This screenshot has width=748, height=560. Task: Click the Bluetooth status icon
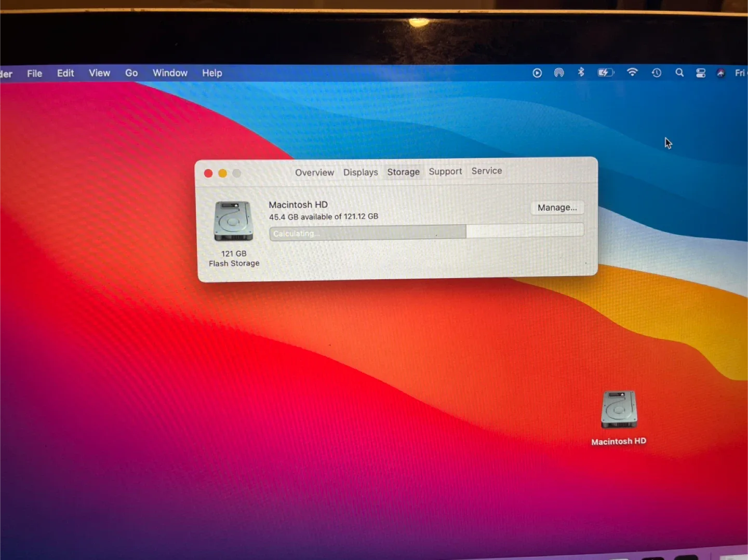[x=581, y=73]
